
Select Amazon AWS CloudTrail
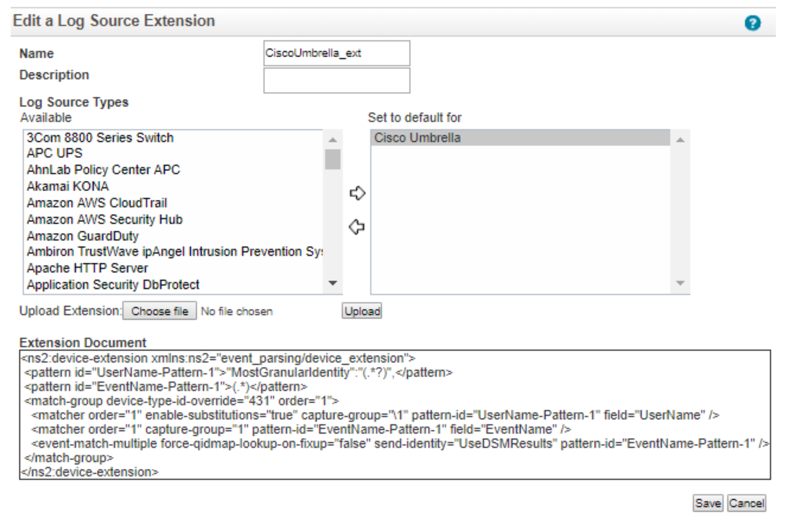tap(172, 203)
